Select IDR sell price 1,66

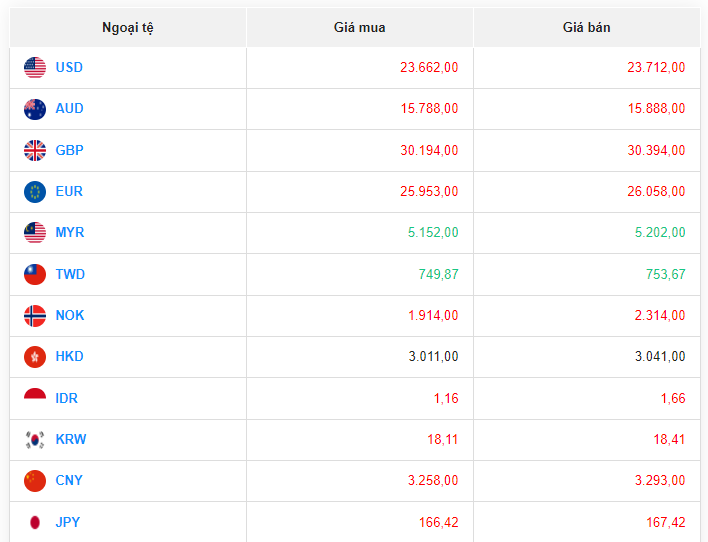(x=673, y=398)
